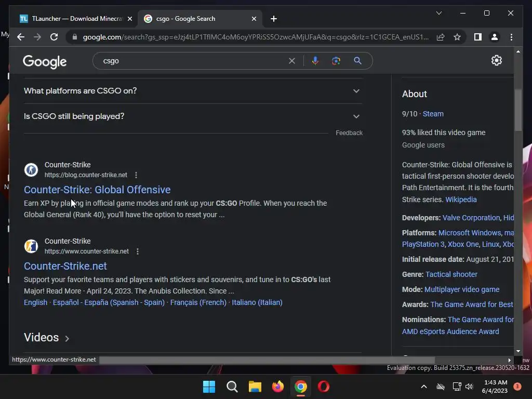Open Windows Start menu
The height and width of the screenshot is (399, 532).
point(209,387)
